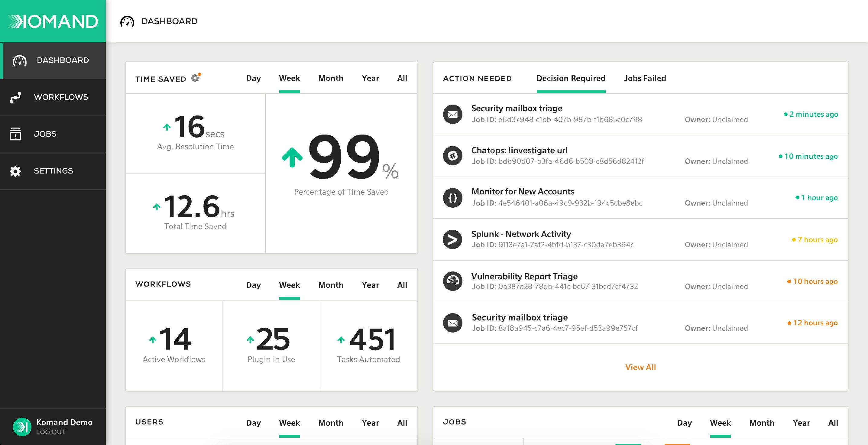The width and height of the screenshot is (868, 445).
Task: Click the Workflows sidebar icon
Action: [16, 97]
